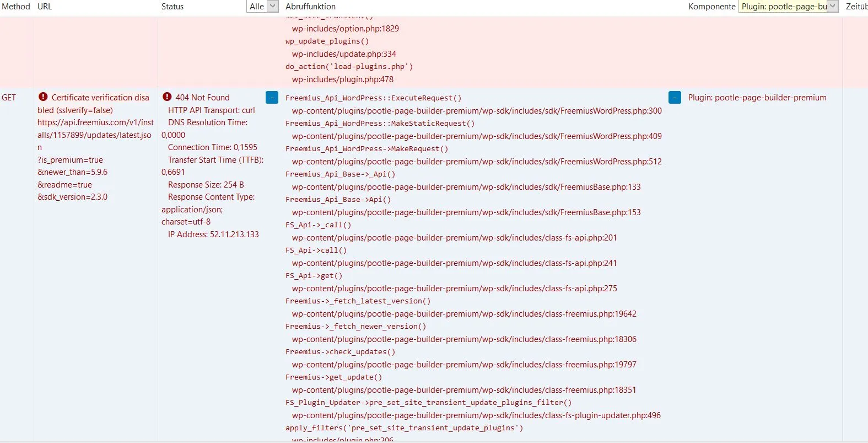Click Freemius_Api_Base->Api() function
868x443 pixels.
(x=338, y=200)
